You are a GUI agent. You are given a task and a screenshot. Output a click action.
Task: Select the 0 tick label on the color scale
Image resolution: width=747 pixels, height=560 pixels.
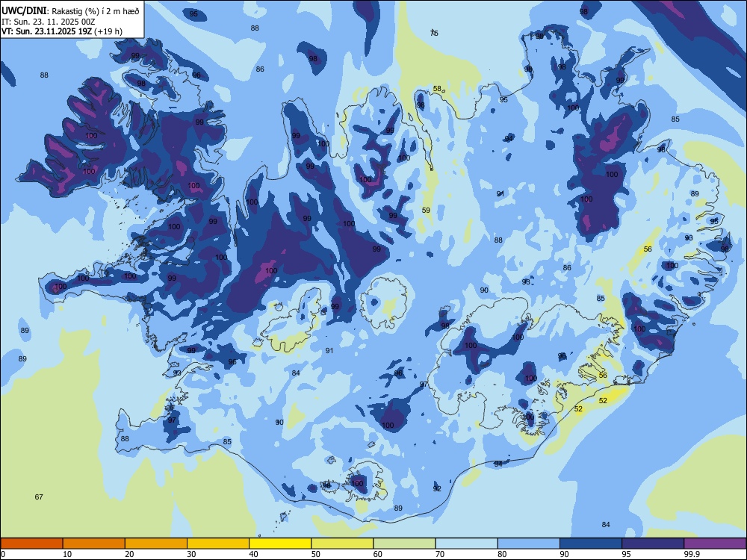3,554
